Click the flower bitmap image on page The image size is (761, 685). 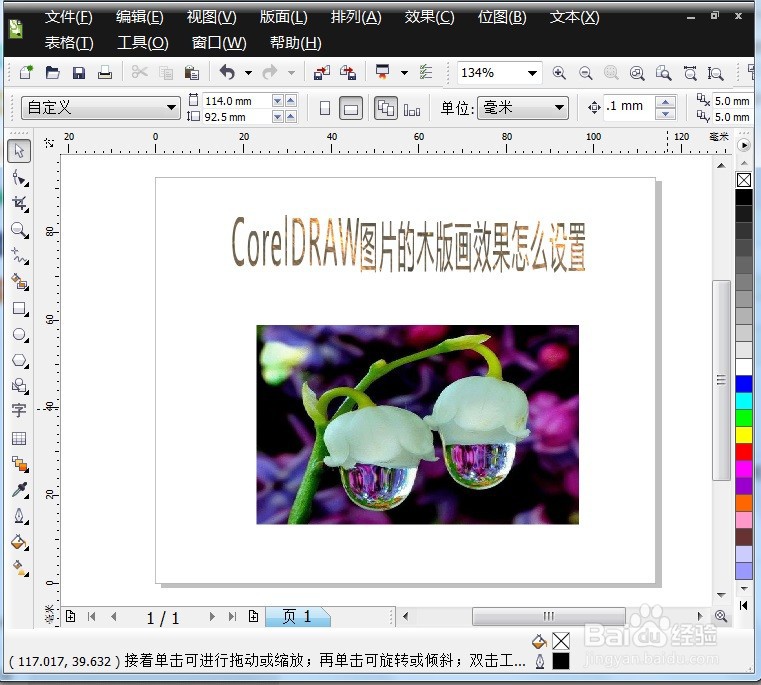[417, 425]
